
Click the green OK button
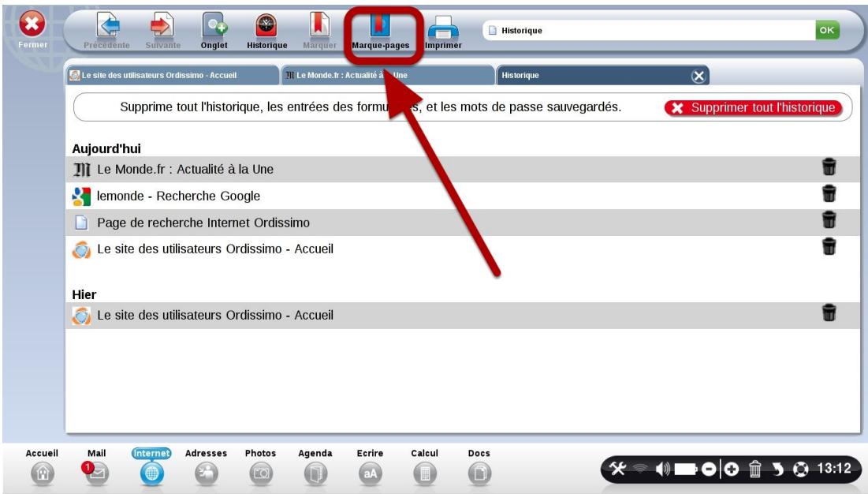pyautogui.click(x=827, y=30)
